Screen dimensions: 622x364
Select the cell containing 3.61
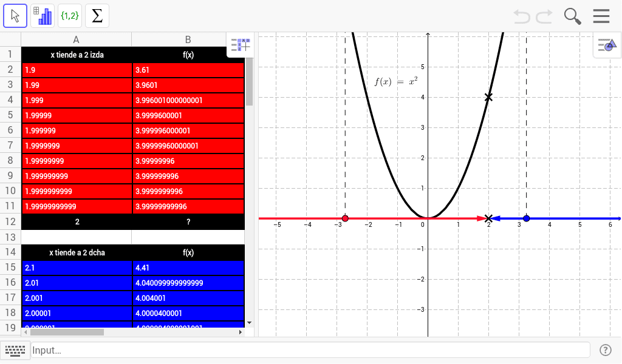coord(188,70)
